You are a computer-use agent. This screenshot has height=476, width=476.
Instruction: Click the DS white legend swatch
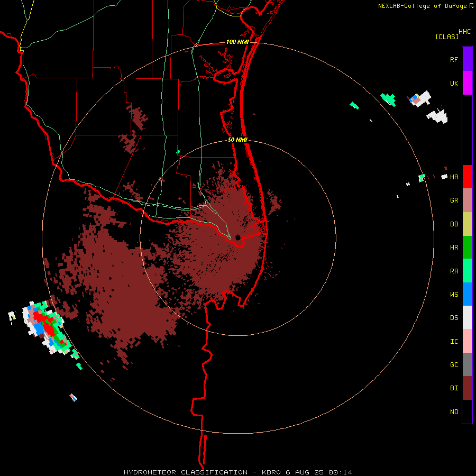[467, 317]
